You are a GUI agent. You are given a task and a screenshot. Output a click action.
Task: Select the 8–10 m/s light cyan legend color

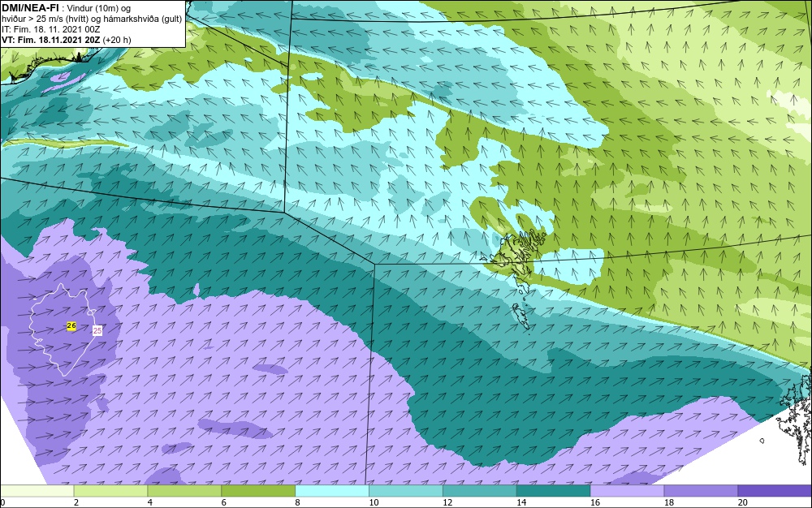point(332,491)
